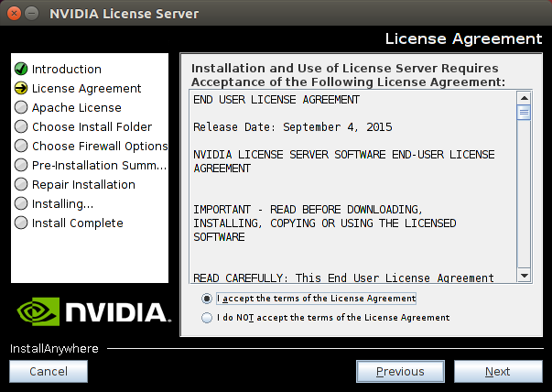Click the NVIDIA logo in the left panel
The image size is (552, 392).
pos(92,311)
